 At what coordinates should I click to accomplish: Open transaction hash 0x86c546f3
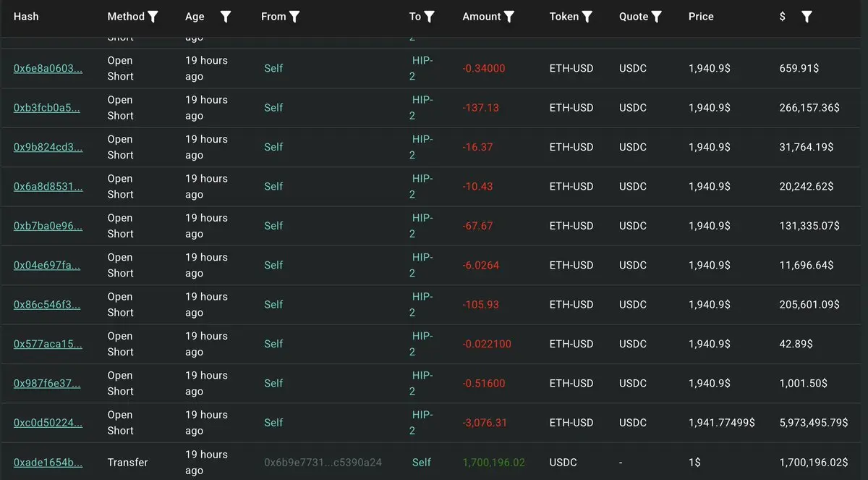pos(47,305)
